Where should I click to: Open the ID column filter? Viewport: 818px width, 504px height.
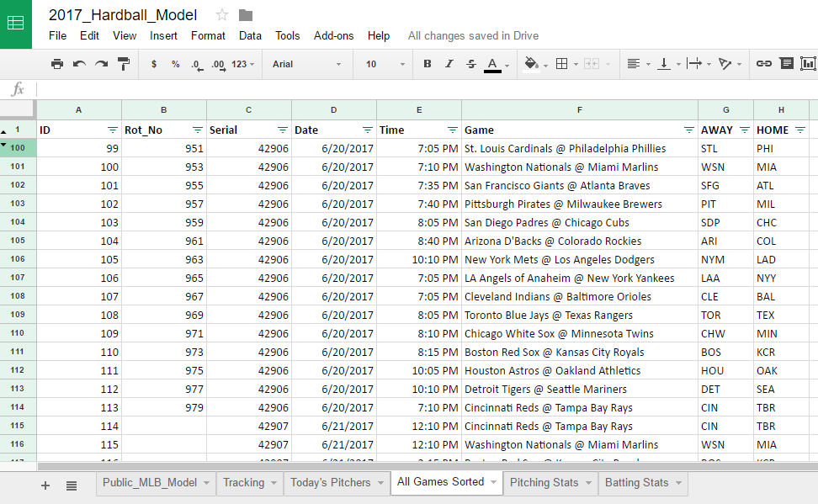[112, 130]
